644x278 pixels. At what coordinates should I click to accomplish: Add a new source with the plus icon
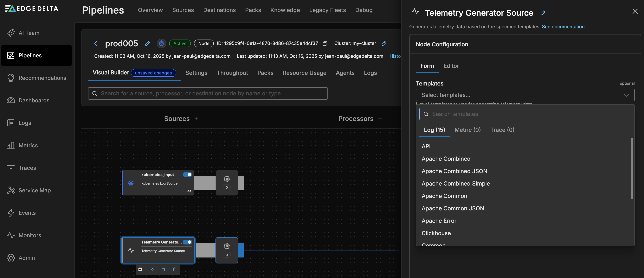click(x=196, y=119)
